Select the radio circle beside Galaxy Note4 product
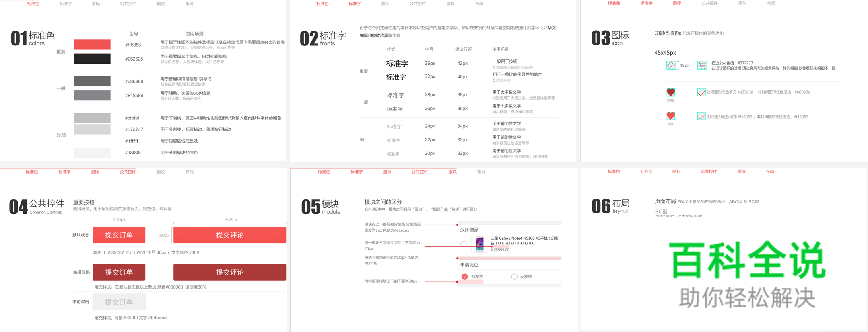Viewport: 868px width, 332px height. click(x=463, y=244)
